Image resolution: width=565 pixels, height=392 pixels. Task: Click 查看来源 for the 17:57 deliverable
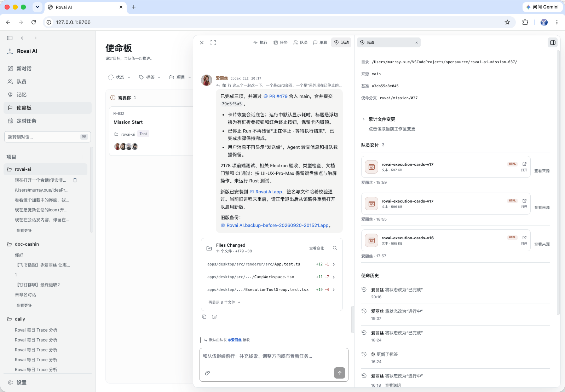click(x=542, y=244)
